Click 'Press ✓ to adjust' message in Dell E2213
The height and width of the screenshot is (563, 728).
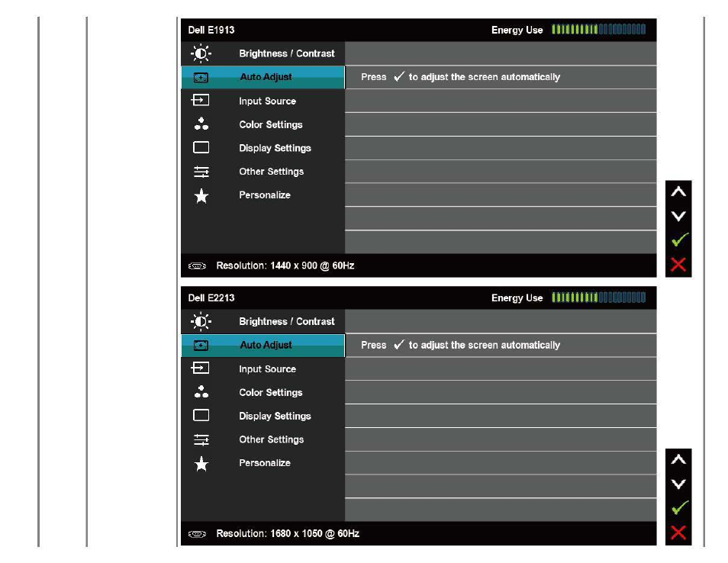point(461,345)
